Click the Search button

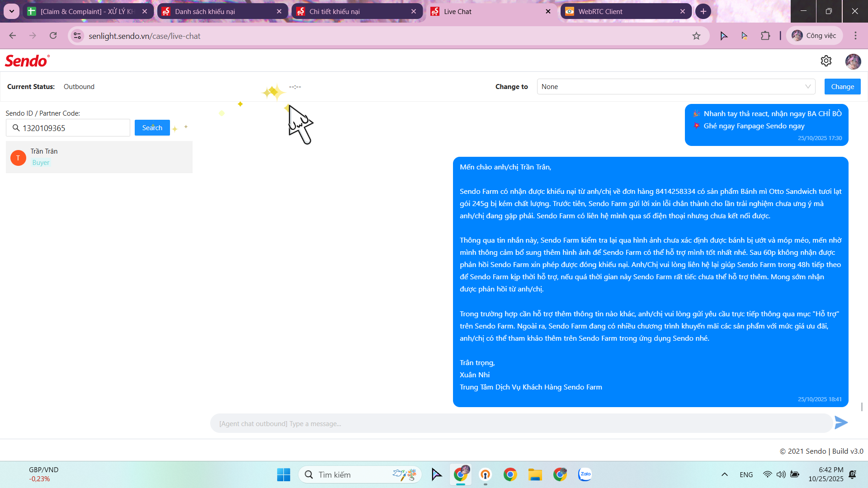[x=152, y=128]
